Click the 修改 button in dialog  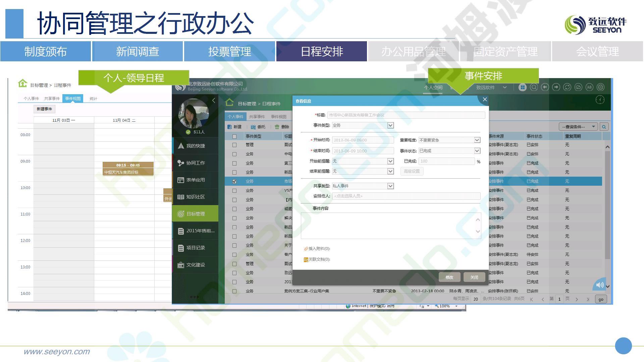point(449,277)
